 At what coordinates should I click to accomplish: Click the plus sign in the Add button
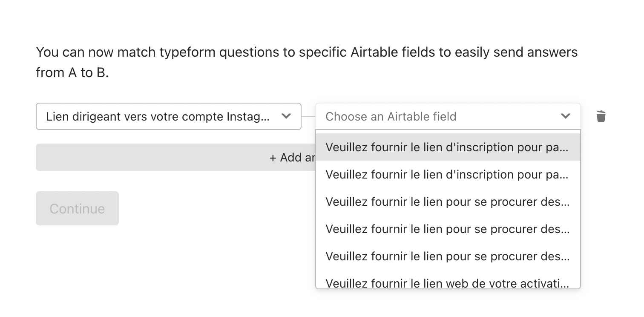tap(273, 158)
